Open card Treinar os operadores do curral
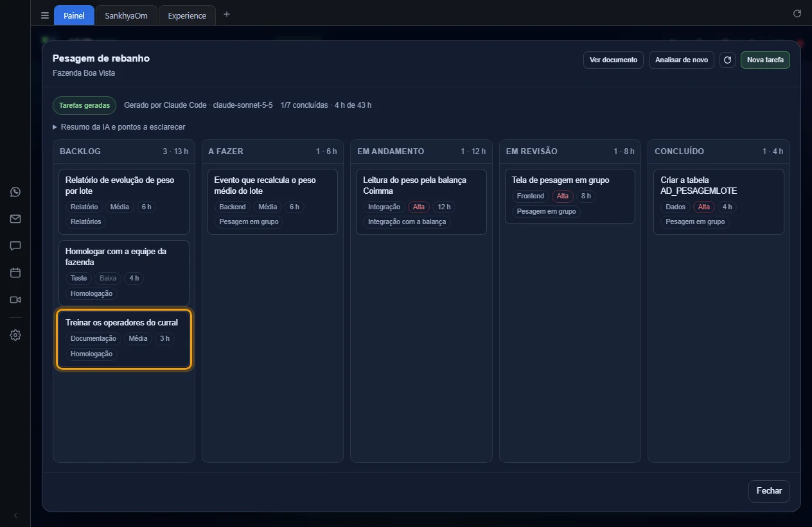Viewport: 812px width, 527px height. pos(124,340)
